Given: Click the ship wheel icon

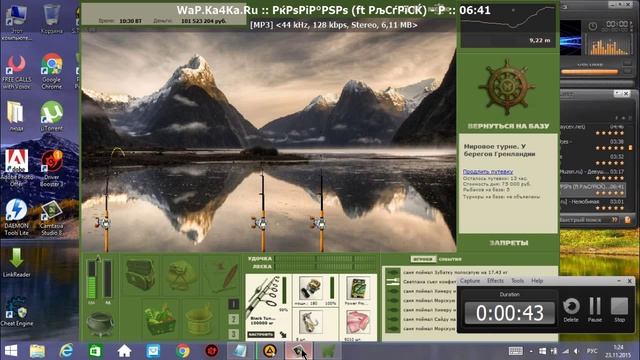Looking at the screenshot, I should tap(507, 87).
